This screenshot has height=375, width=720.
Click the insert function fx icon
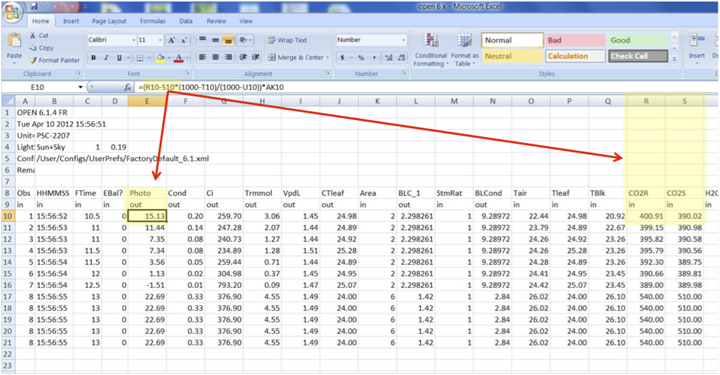click(x=128, y=87)
